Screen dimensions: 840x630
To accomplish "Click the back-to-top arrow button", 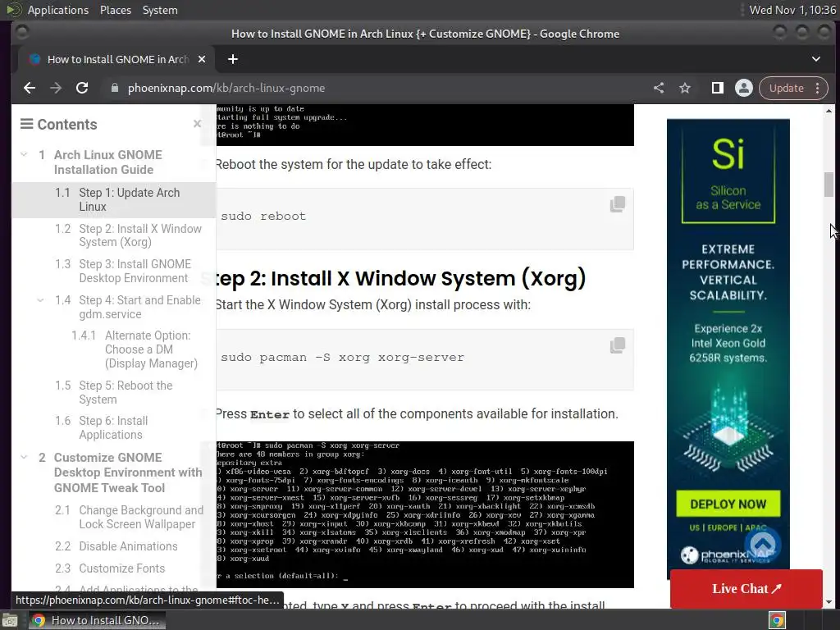I will click(763, 545).
